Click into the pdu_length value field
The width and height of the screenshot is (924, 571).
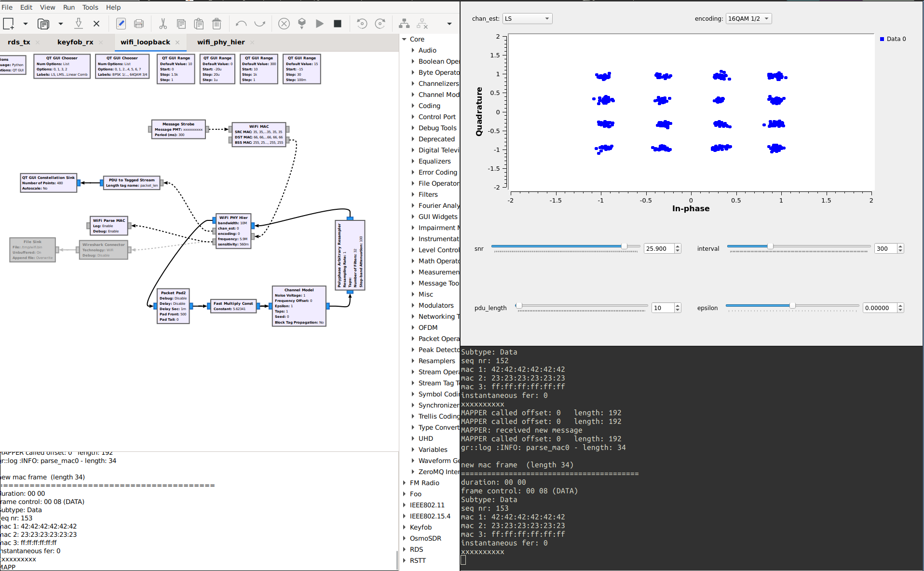(x=662, y=308)
